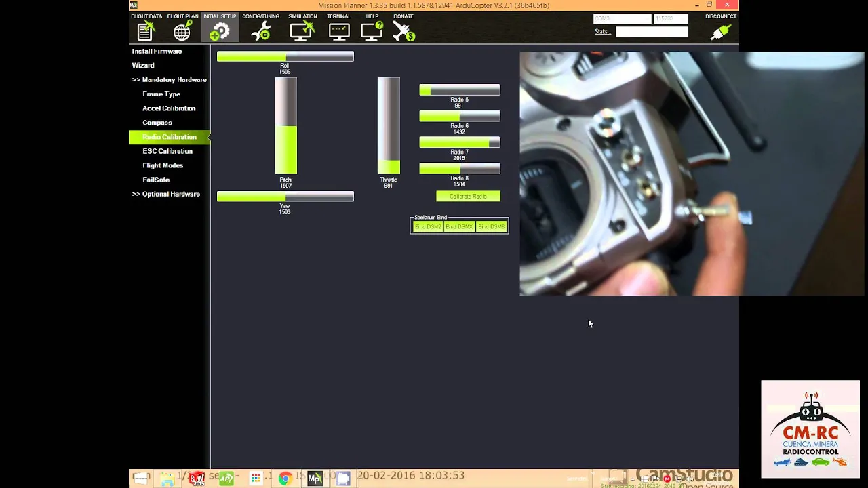Open the Stats... link
Viewport: 868px width, 488px height.
coord(603,32)
